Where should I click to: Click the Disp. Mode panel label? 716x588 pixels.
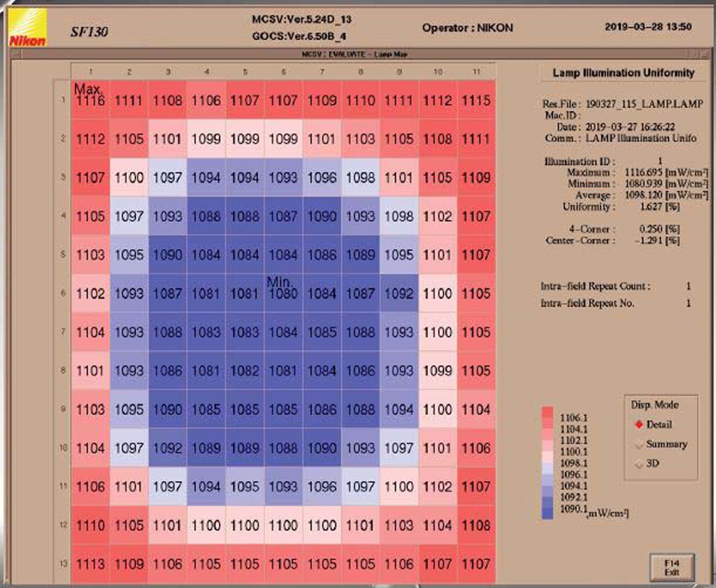click(x=654, y=405)
